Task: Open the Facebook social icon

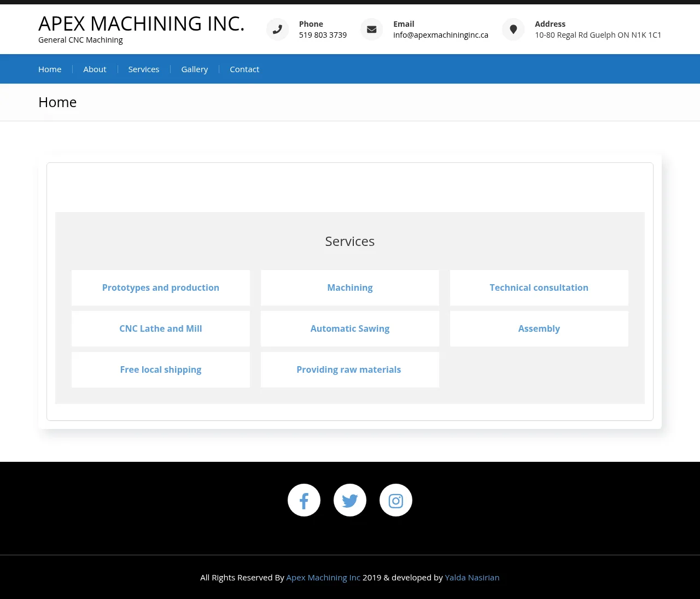Action: [x=304, y=500]
